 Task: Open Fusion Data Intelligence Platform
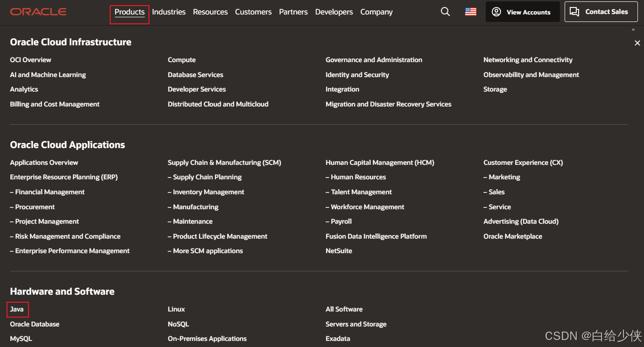376,236
